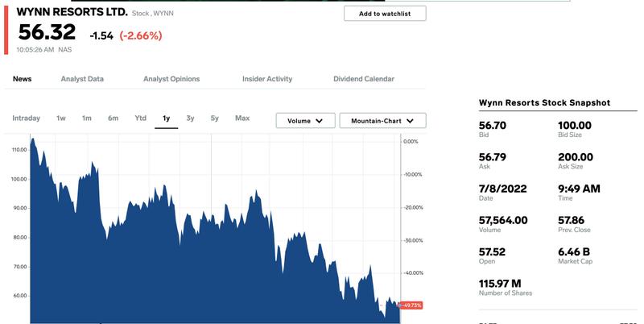Click the Date value 7/8/2022
Viewport: 644px width, 324px height.
[x=502, y=189]
